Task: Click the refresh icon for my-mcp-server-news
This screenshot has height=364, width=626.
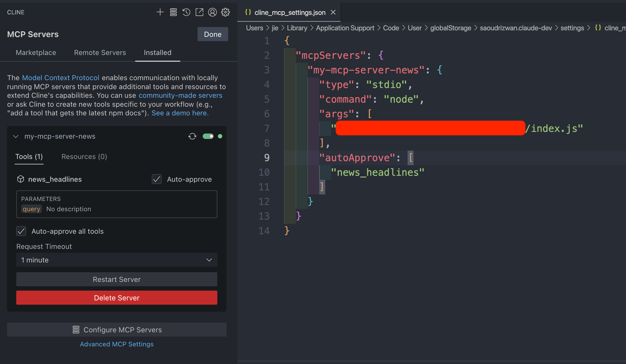Action: point(192,136)
